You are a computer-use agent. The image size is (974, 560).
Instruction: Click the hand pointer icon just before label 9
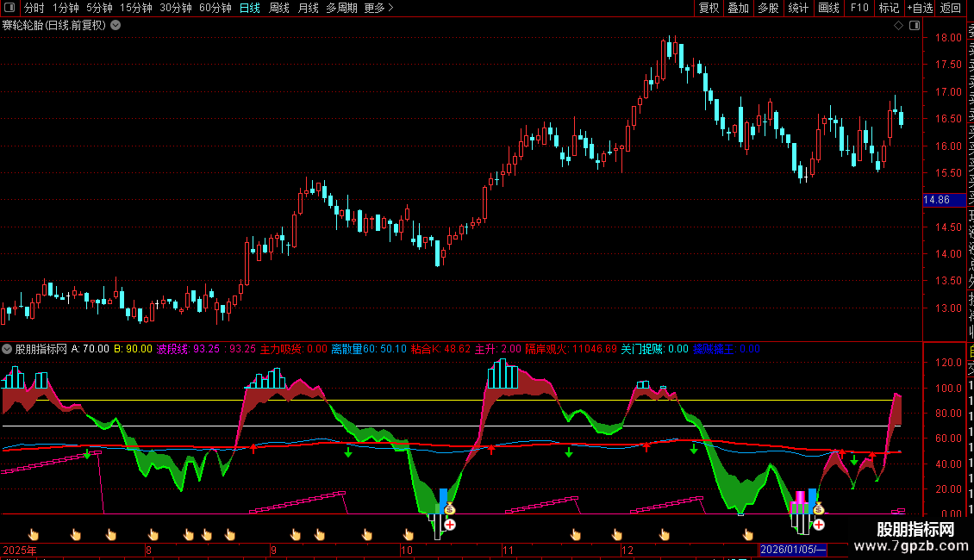(230, 534)
